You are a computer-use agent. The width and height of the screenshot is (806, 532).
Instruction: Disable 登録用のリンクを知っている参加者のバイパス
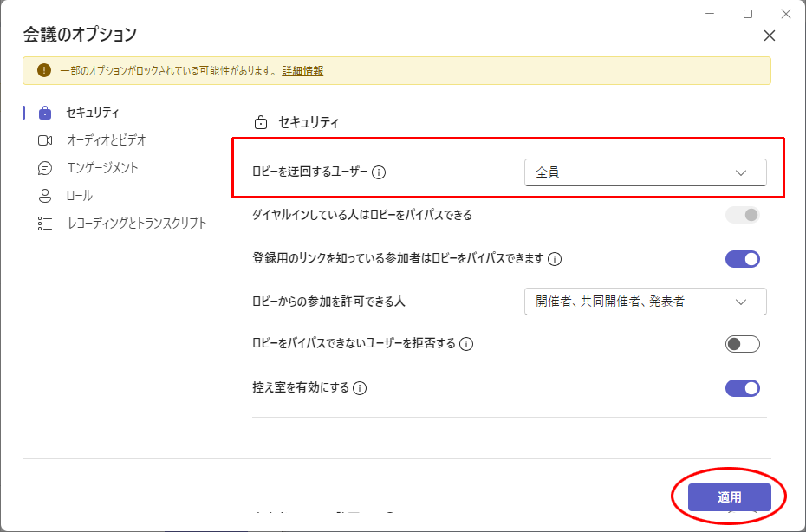(742, 258)
